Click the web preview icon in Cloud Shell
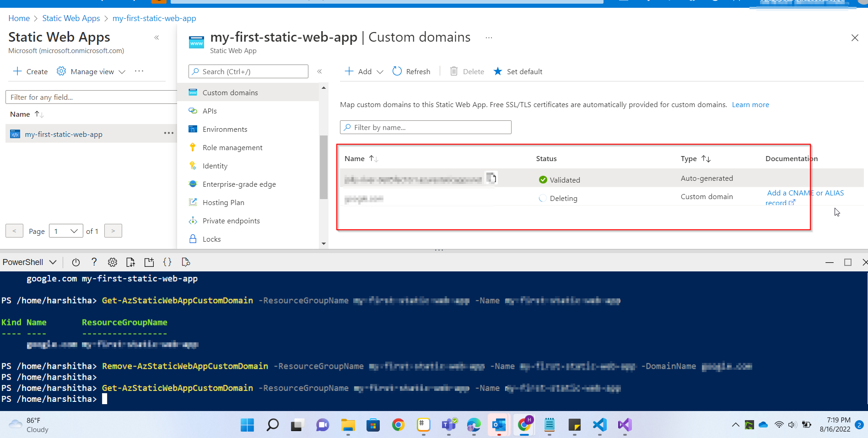Viewport: 868px width, 438px height. (186, 262)
